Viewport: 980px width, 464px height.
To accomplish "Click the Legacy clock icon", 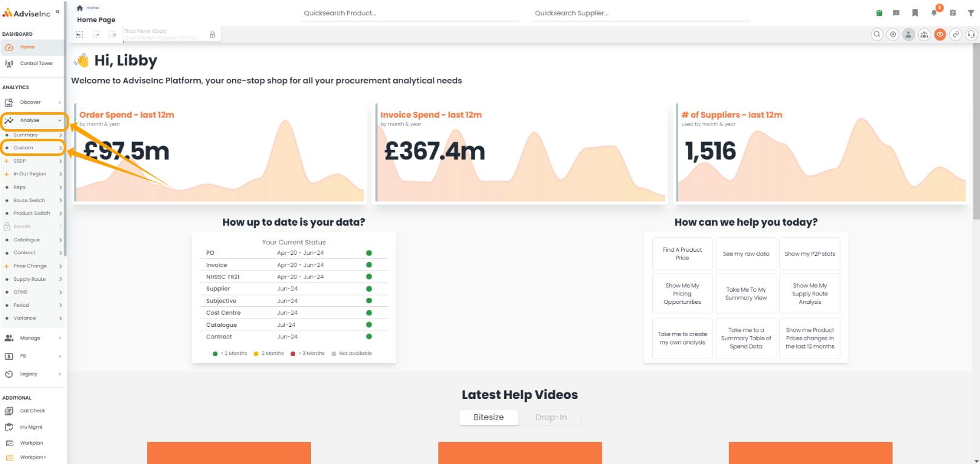I will (x=9, y=374).
